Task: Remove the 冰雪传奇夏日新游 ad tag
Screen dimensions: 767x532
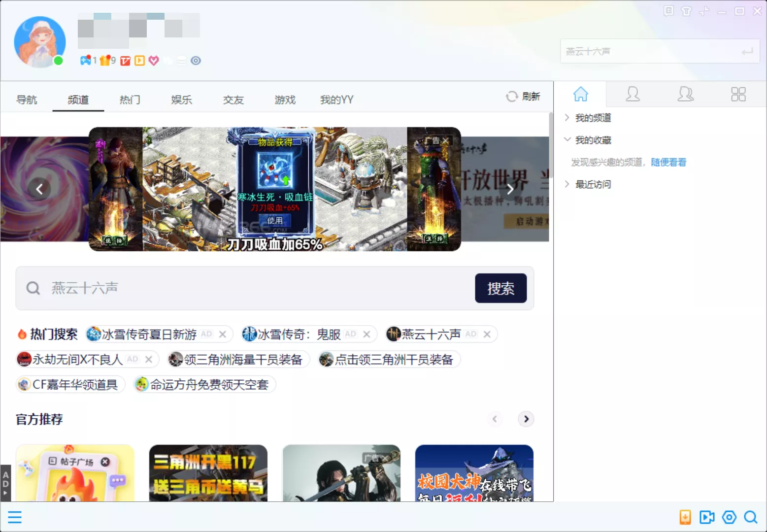Action: coord(223,334)
